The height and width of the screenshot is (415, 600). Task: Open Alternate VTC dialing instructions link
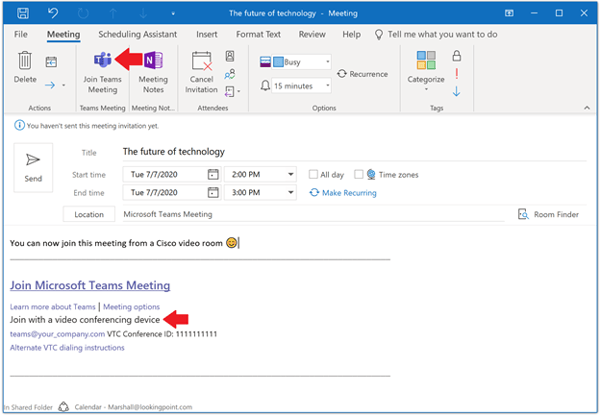click(x=67, y=348)
